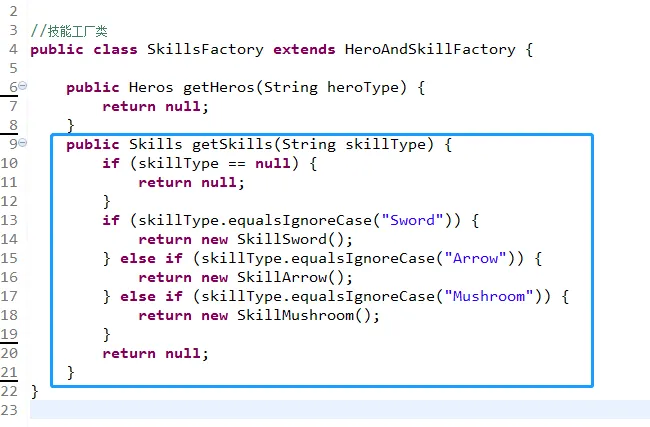Viewport: 650px width, 427px height.
Task: Click the "Arrow" string literal
Action: [x=475, y=258]
